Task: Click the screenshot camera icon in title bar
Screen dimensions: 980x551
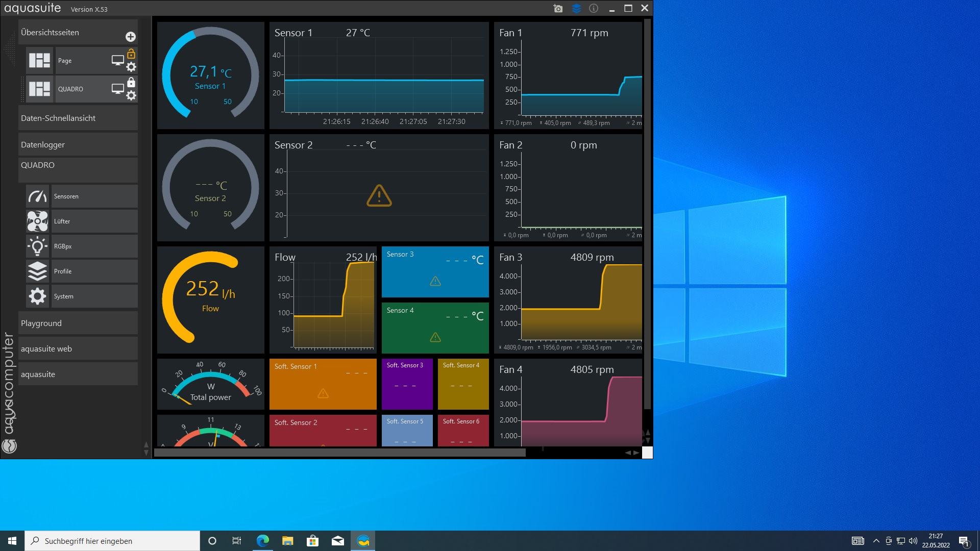Action: (x=558, y=9)
